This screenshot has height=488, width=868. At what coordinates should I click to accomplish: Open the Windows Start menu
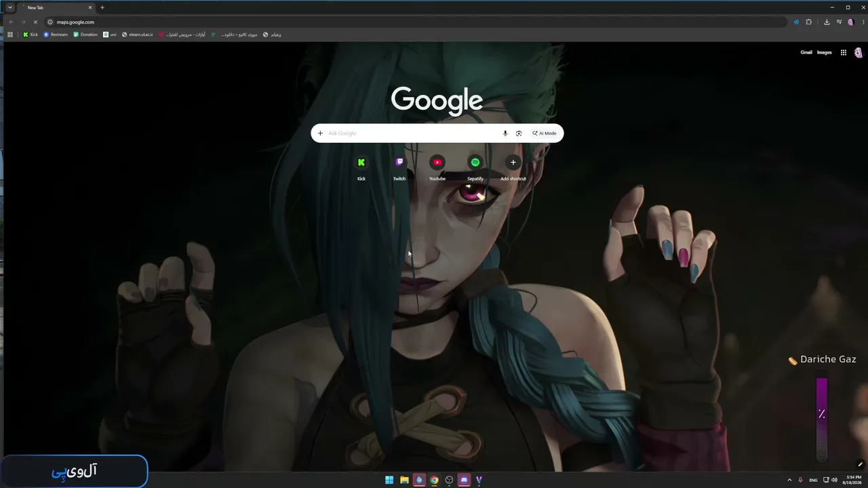click(x=389, y=480)
